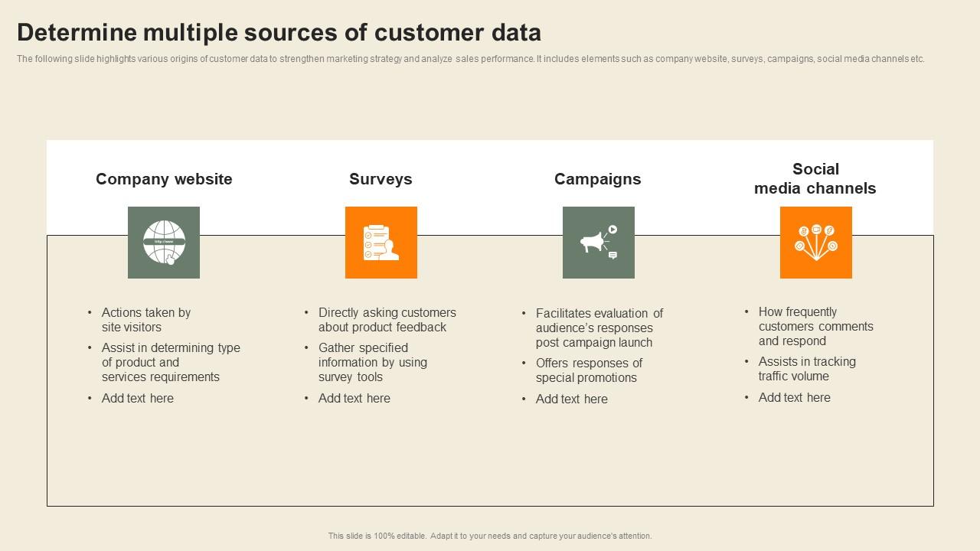Select the slide subtitle description text
The image size is (980, 551).
470,59
